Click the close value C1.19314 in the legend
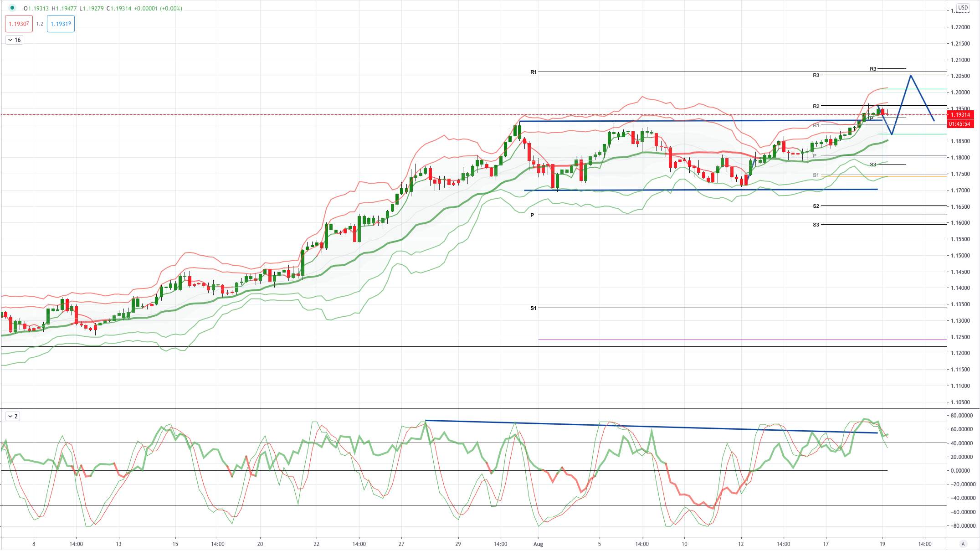 pos(118,8)
